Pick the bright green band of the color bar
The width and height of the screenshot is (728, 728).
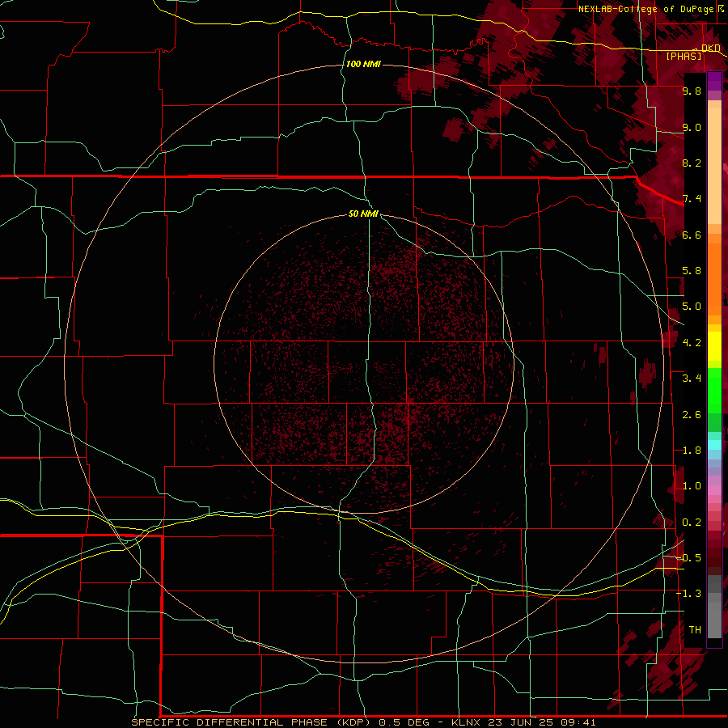point(714,390)
